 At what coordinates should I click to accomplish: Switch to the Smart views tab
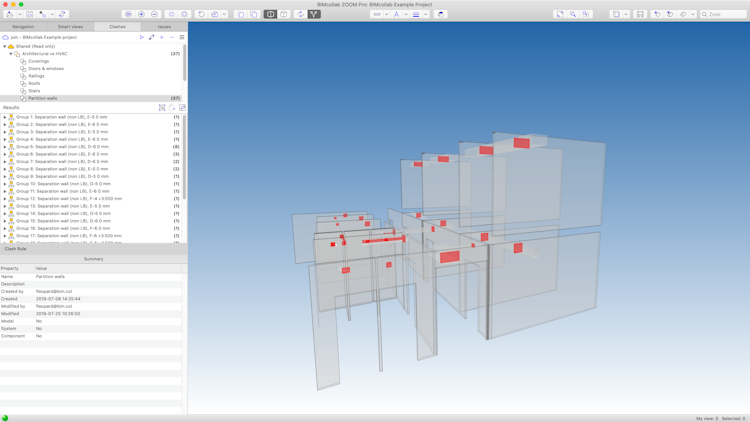pos(70,27)
